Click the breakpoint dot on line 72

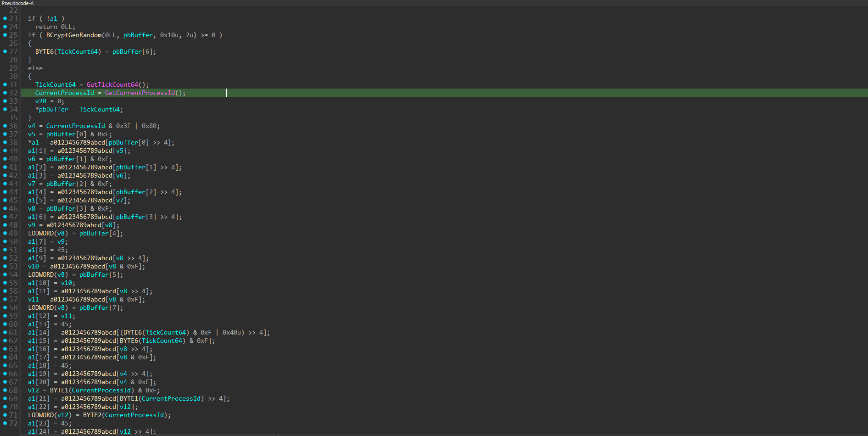click(x=5, y=423)
